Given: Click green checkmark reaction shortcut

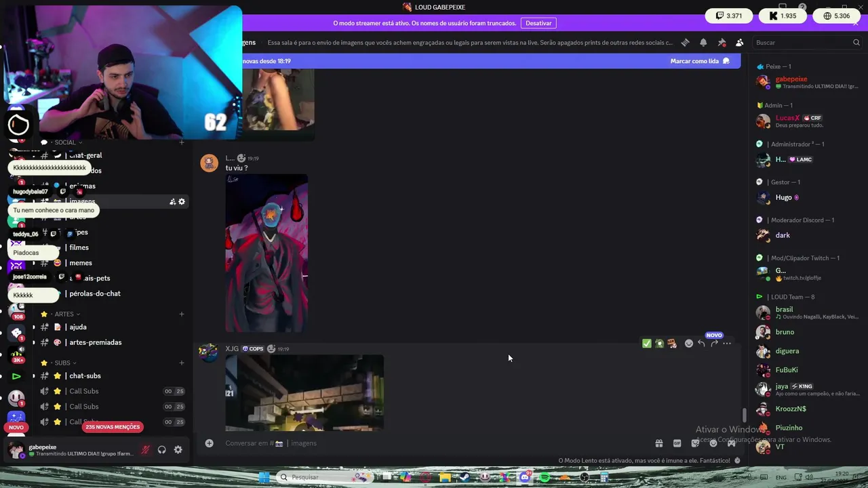Looking at the screenshot, I should pyautogui.click(x=647, y=344).
